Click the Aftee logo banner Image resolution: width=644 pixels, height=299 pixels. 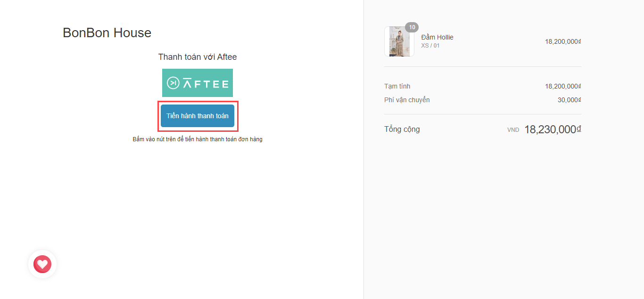[198, 83]
